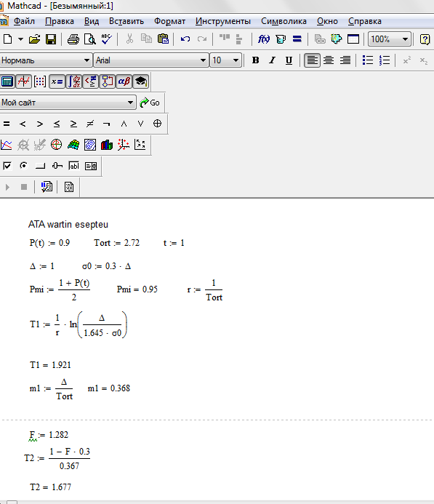This screenshot has width=434, height=504.
Task: Open the Greek symbols αβ toolbar icon
Action: (x=124, y=81)
